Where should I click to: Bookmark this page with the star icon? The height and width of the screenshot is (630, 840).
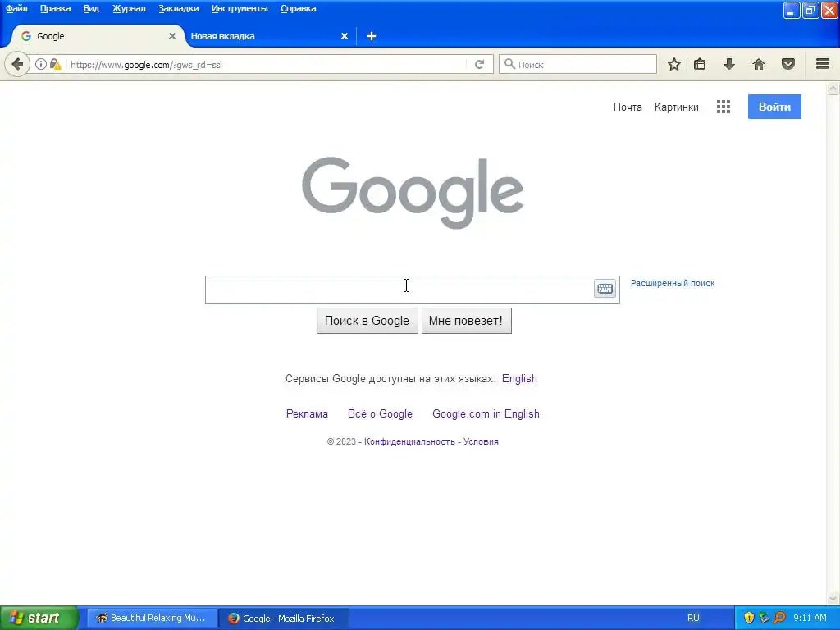click(674, 64)
